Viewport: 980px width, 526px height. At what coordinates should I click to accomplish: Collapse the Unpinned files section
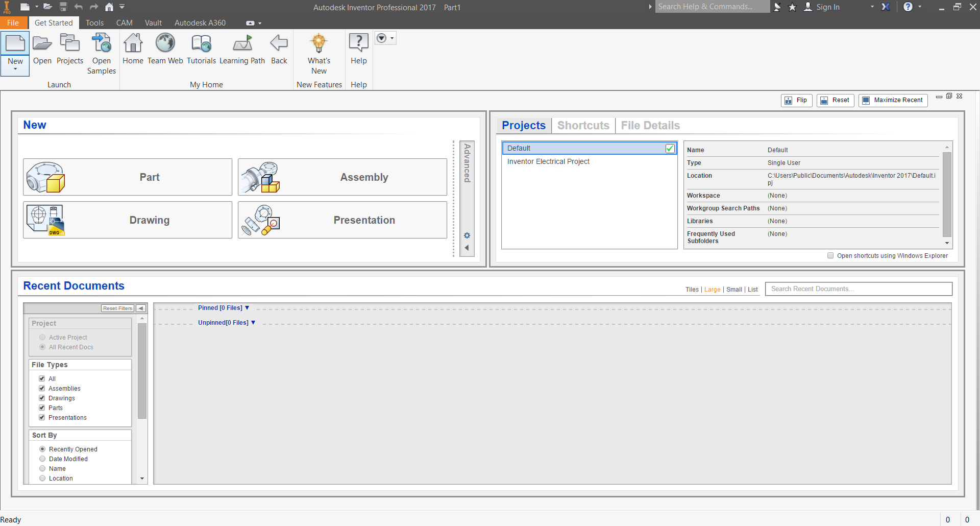(x=253, y=323)
